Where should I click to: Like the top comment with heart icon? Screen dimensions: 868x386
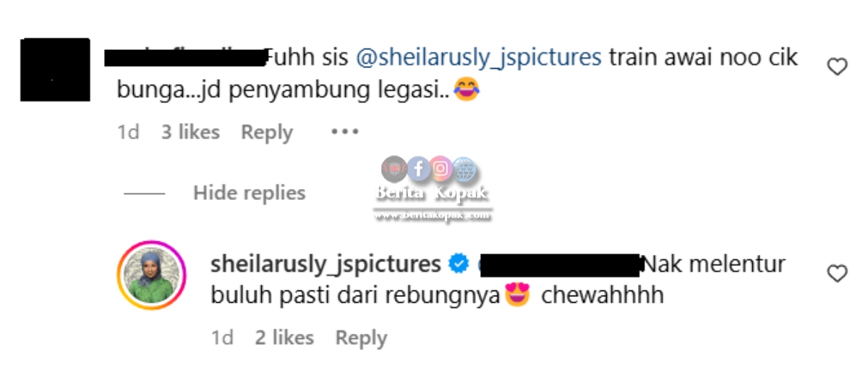(x=837, y=67)
